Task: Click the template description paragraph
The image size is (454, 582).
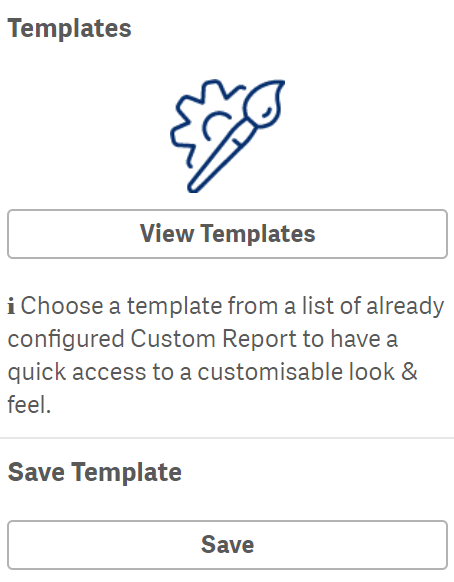Action: (x=226, y=355)
